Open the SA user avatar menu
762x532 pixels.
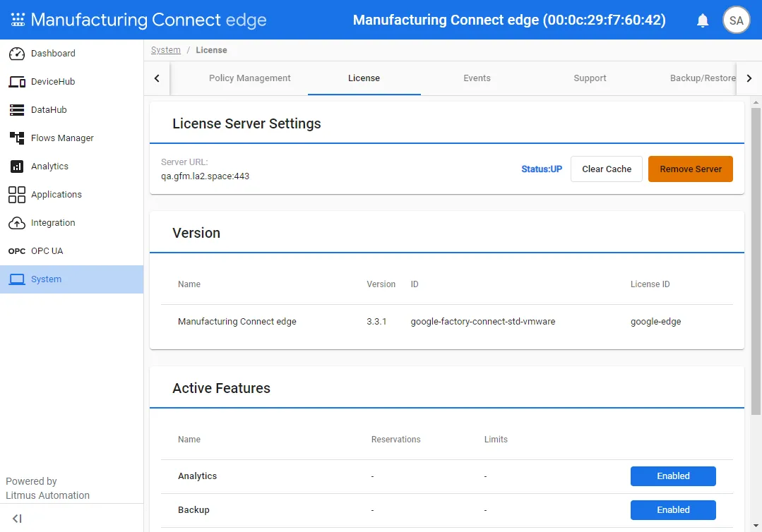(x=737, y=20)
